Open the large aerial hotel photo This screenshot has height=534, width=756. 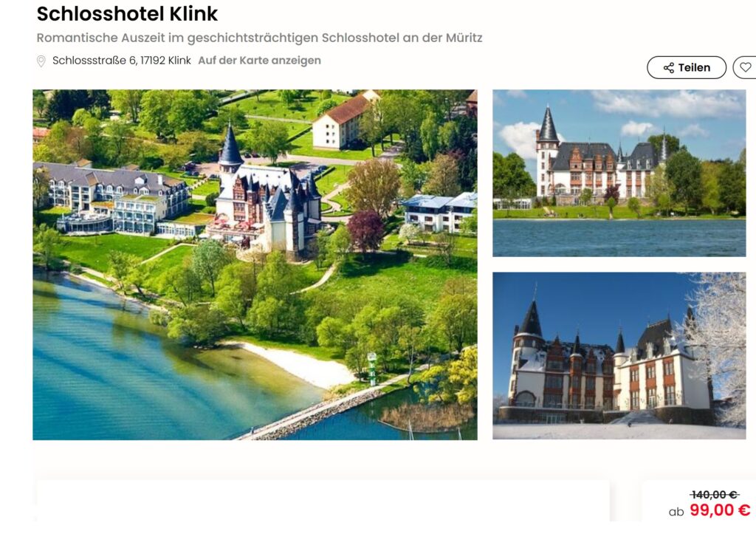click(255, 264)
